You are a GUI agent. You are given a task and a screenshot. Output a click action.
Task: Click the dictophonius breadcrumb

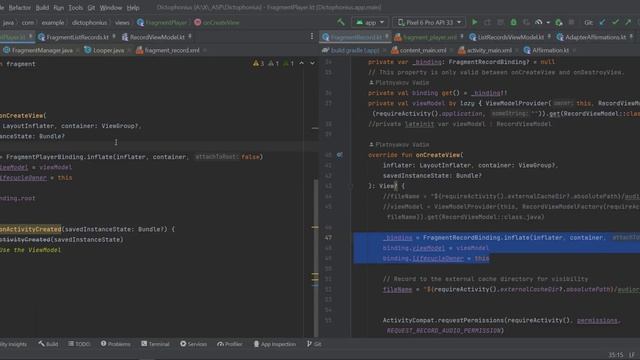[89, 22]
